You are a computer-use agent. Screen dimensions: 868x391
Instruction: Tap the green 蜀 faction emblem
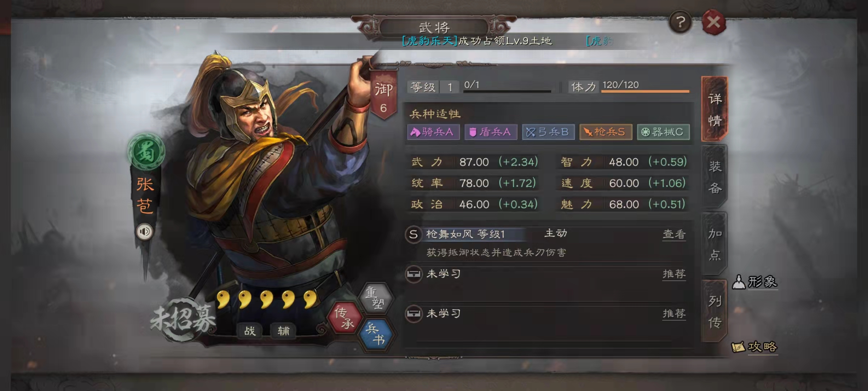click(146, 152)
